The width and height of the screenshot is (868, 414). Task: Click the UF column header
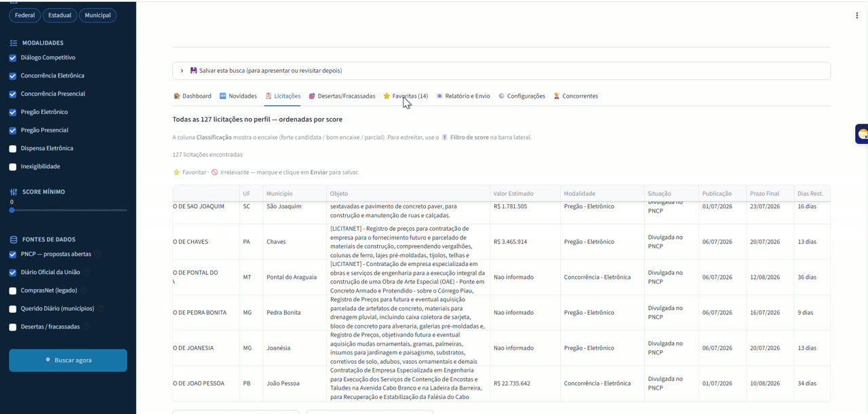click(x=252, y=193)
